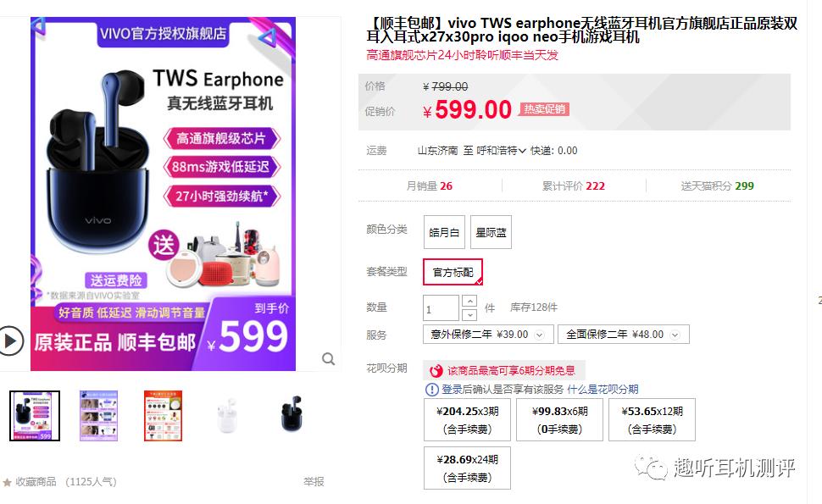
Task: Toggle the 官方标配 package option
Action: [453, 272]
